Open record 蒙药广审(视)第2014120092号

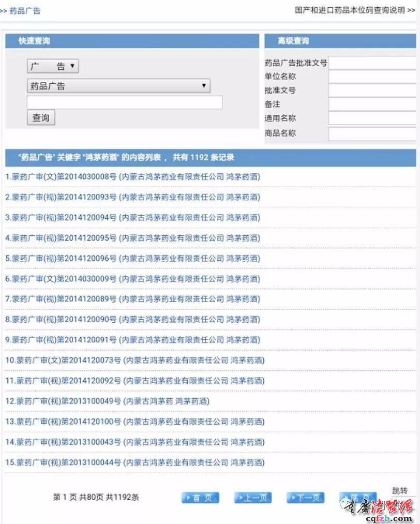[x=135, y=381]
